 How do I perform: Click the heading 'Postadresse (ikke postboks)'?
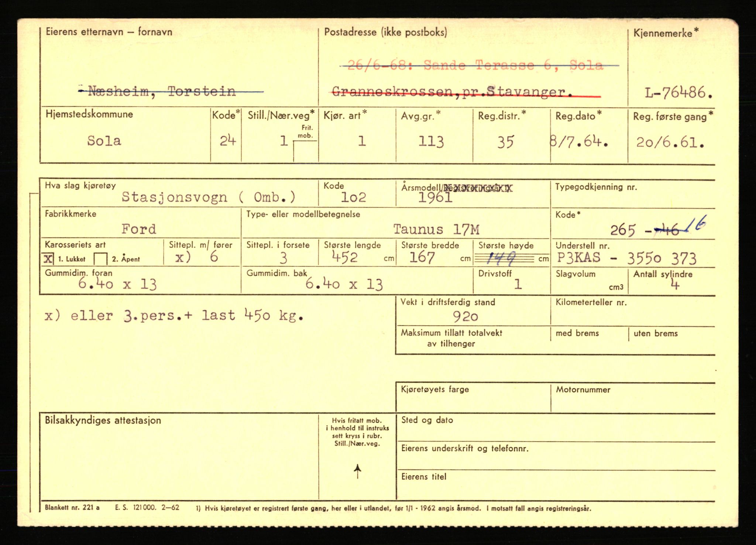pos(385,32)
